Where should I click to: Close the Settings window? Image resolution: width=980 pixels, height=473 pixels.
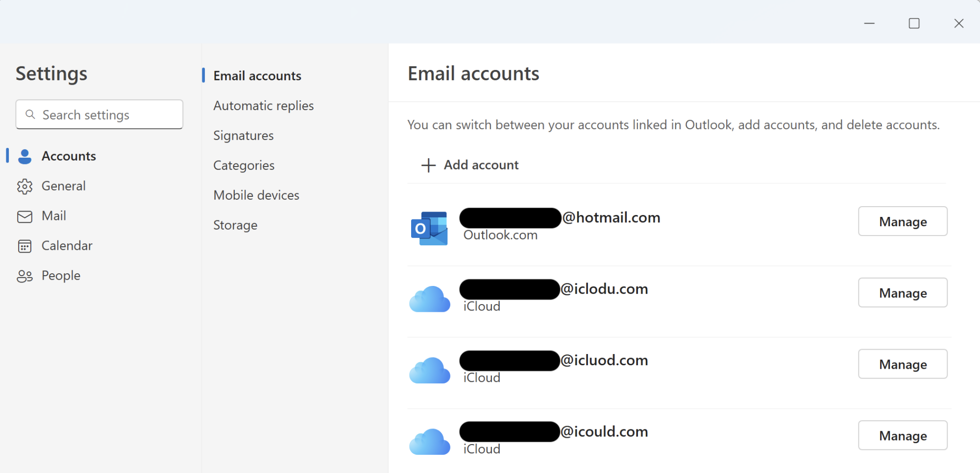959,23
